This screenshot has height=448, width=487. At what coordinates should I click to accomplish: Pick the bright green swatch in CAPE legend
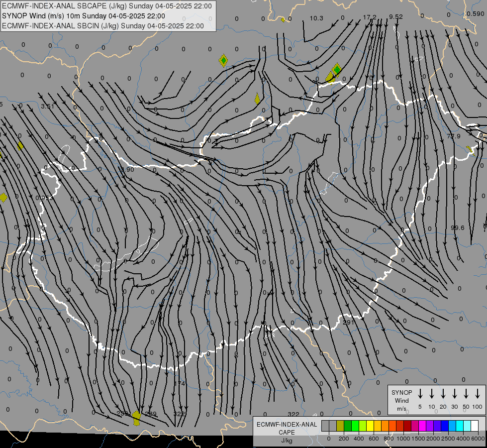coord(355,426)
